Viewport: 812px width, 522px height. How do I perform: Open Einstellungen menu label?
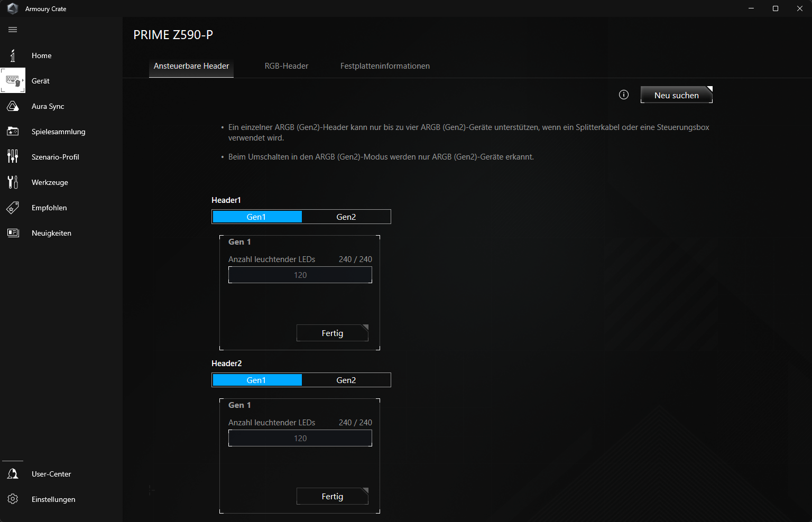click(53, 499)
